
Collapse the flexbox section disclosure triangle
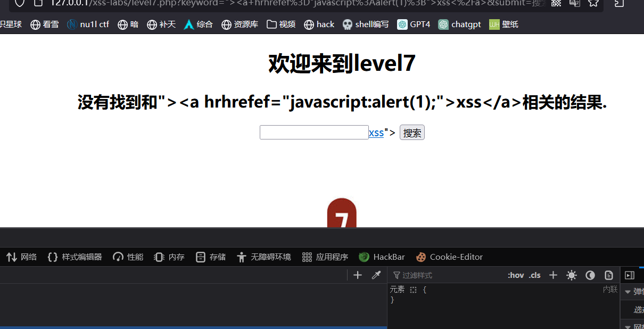[628, 292]
